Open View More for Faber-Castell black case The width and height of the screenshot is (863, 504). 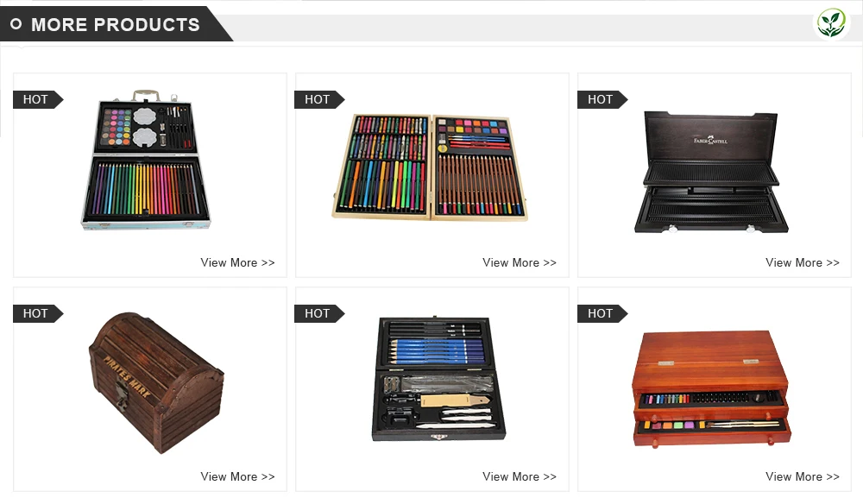pyautogui.click(x=803, y=263)
